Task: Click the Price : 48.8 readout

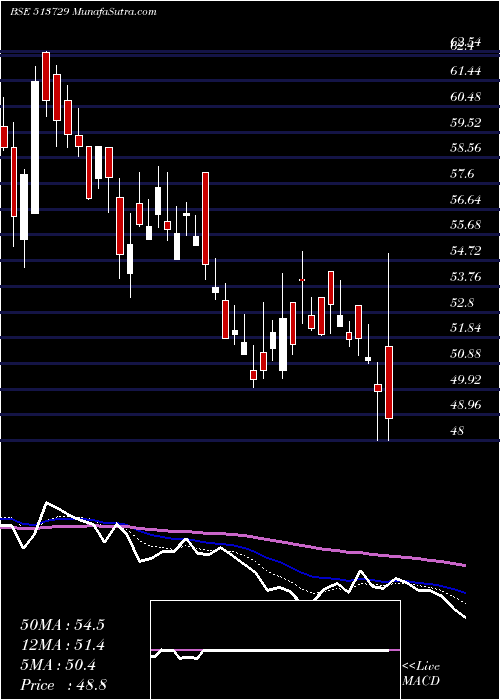Action: 63,685
